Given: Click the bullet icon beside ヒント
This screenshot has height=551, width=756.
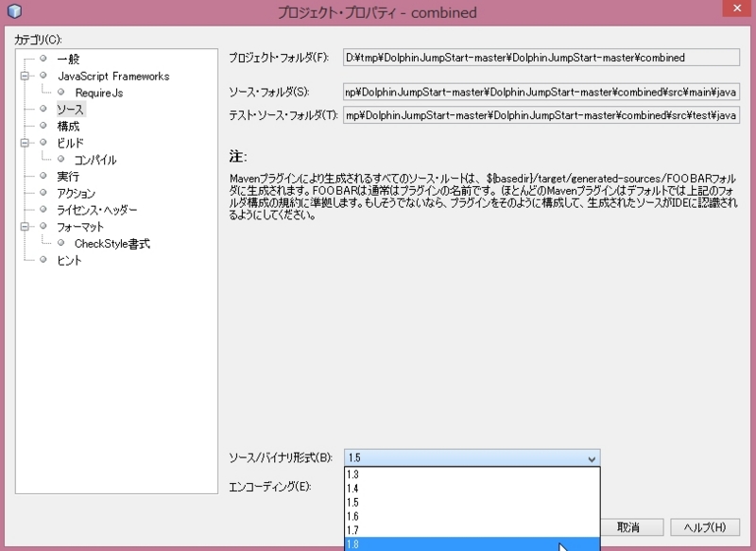Looking at the screenshot, I should coord(43,259).
